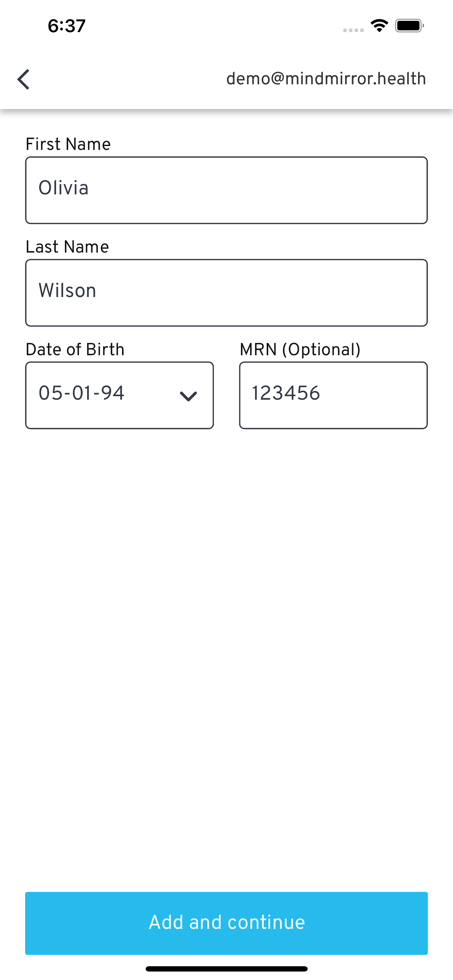453x980 pixels.
Task: Open the 05-01-94 date dropdown
Action: tap(120, 395)
